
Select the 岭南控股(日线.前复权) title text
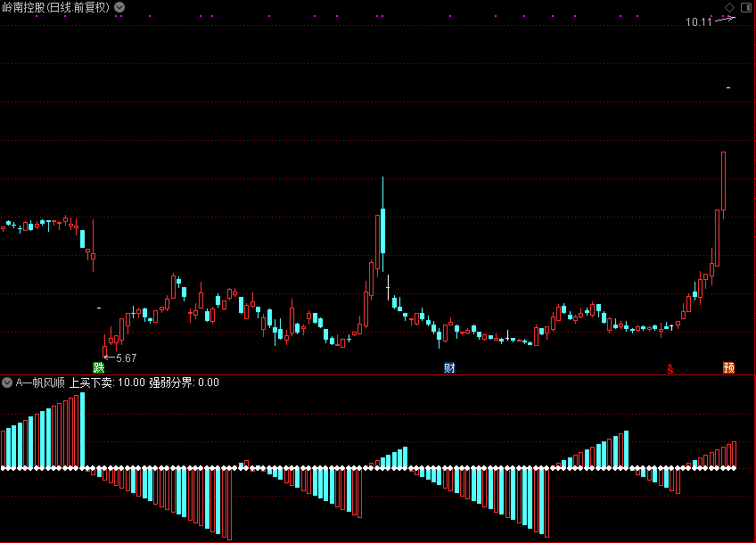56,7
